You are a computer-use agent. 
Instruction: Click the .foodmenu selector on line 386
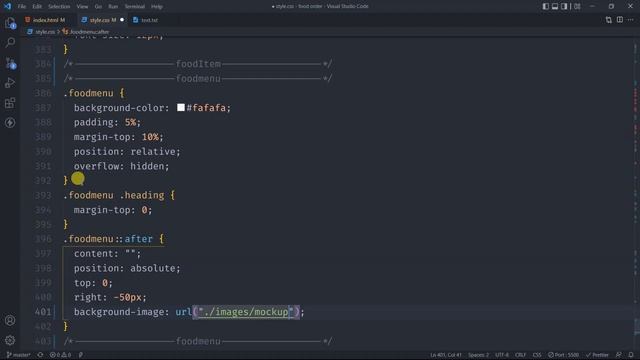pos(89,93)
